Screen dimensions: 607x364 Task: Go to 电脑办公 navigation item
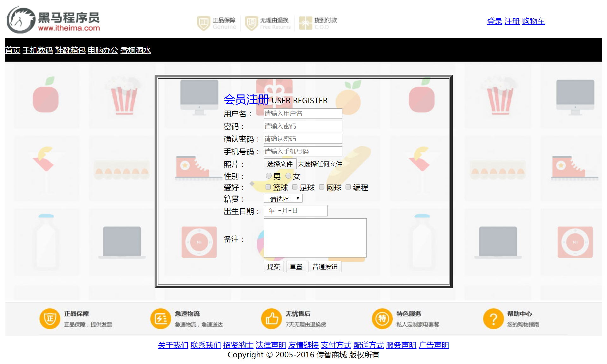[103, 50]
